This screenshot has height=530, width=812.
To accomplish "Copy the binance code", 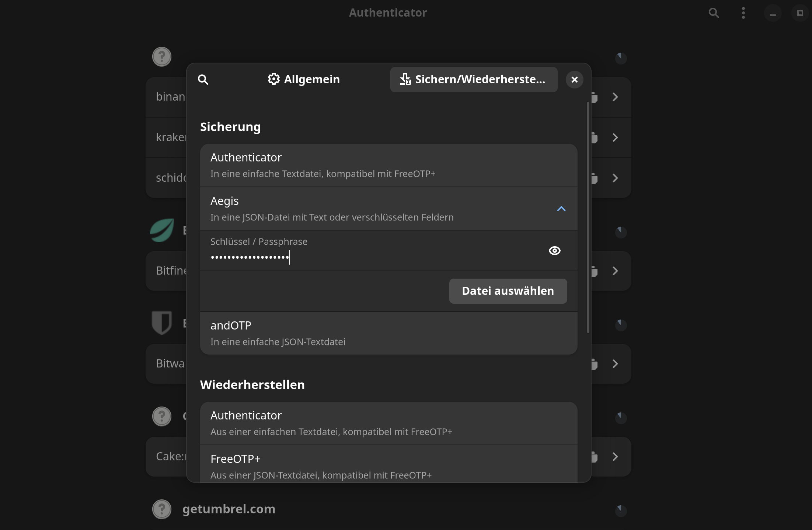I will pyautogui.click(x=595, y=97).
